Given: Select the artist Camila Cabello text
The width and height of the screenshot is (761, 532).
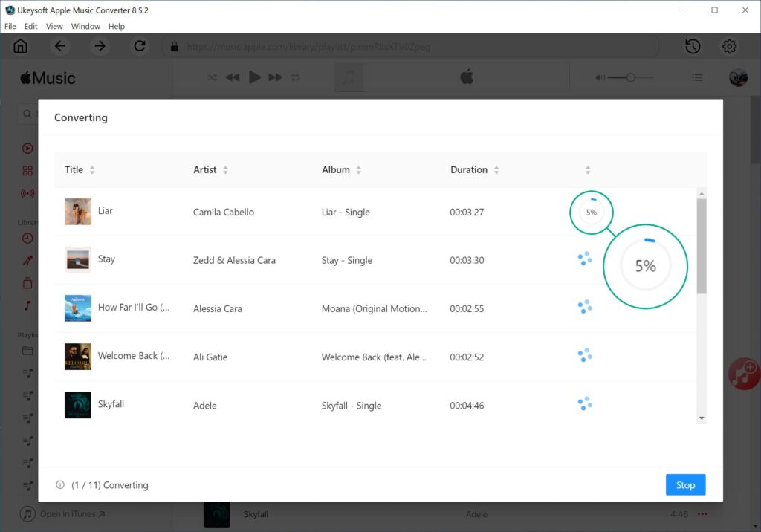Looking at the screenshot, I should coord(223,212).
